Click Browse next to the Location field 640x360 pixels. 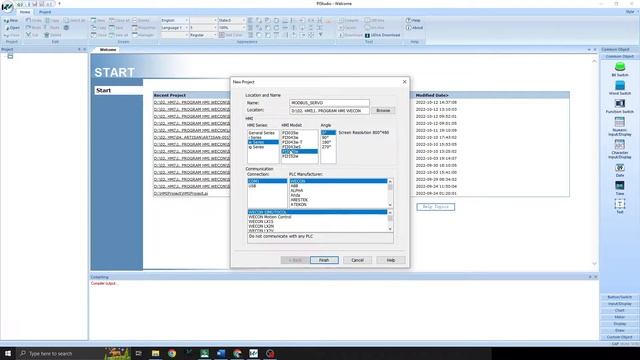[x=383, y=111]
